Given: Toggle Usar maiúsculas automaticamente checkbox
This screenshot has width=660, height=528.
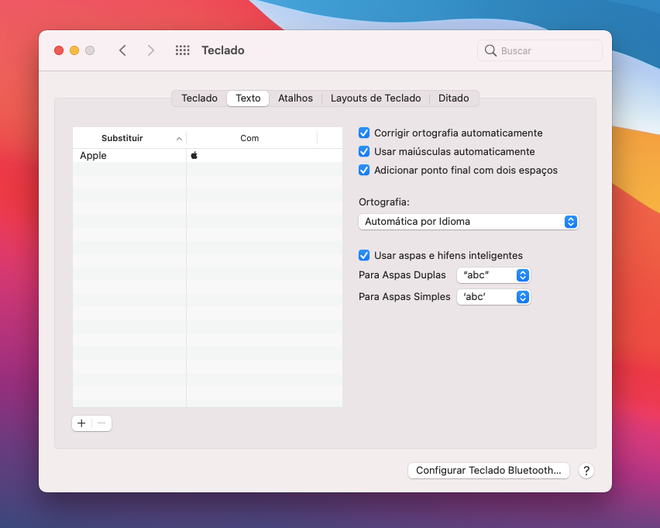Looking at the screenshot, I should (x=364, y=152).
